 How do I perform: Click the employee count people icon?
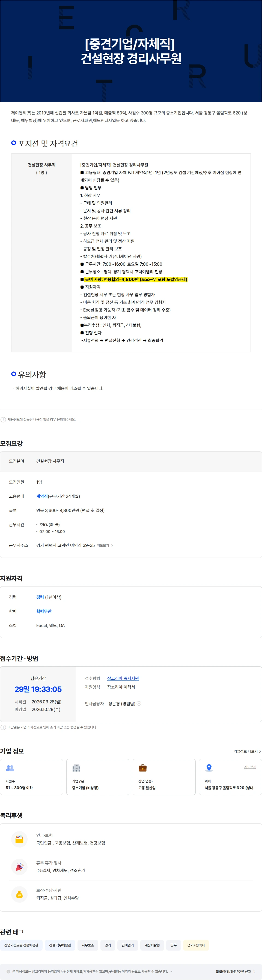(x=10, y=768)
